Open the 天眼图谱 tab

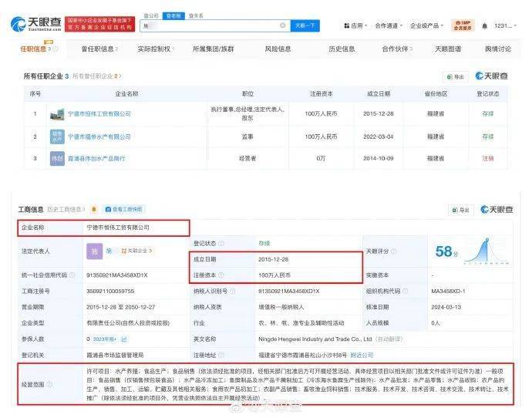pos(448,49)
